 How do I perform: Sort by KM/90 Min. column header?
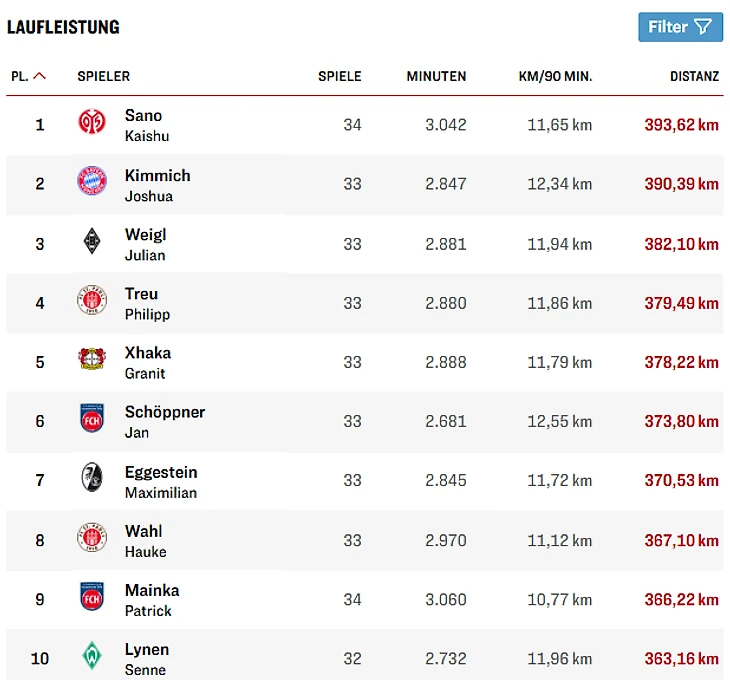point(555,76)
